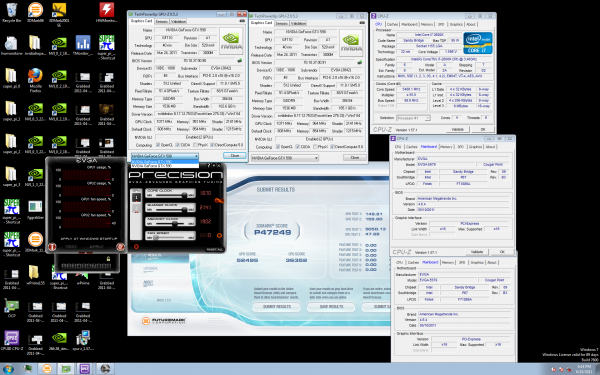Click Submit Results button in 3DMark
This screenshot has width=600, height=375.
click(x=277, y=307)
